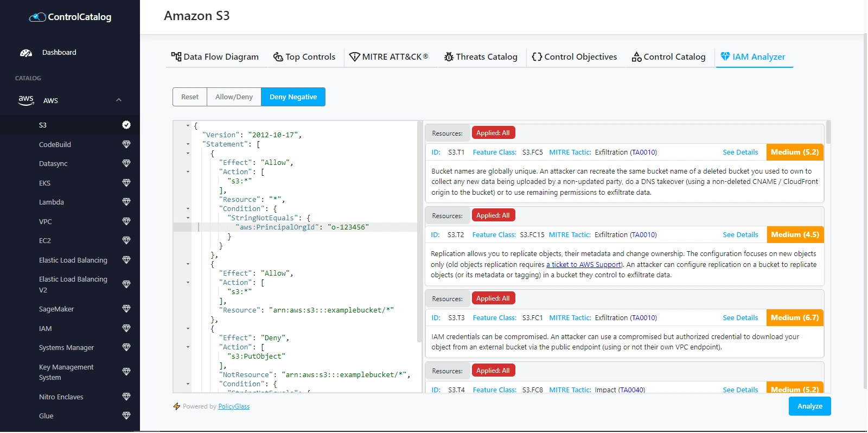This screenshot has width=868, height=433.
Task: Click the diamond icon beside EKS
Action: click(x=126, y=183)
